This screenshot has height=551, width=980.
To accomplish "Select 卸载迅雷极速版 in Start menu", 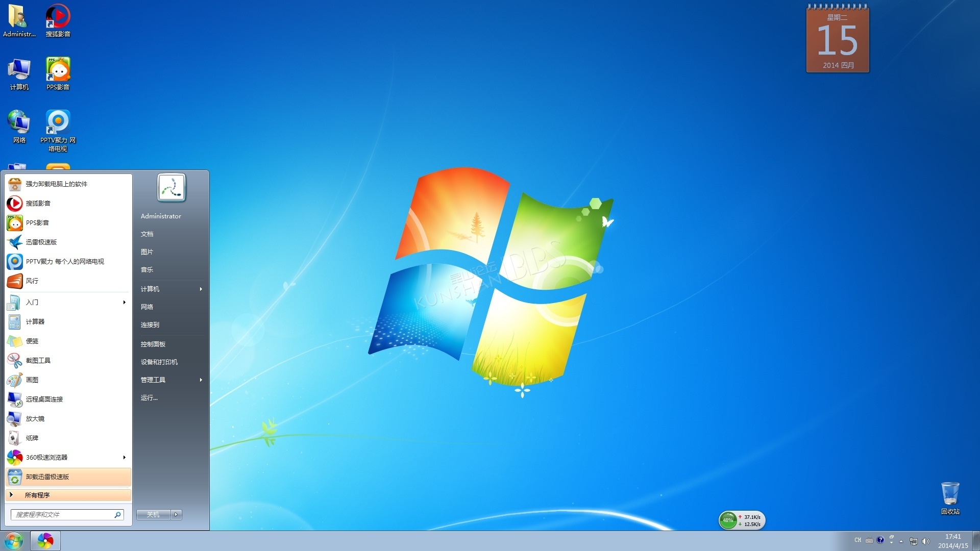I will [x=68, y=477].
